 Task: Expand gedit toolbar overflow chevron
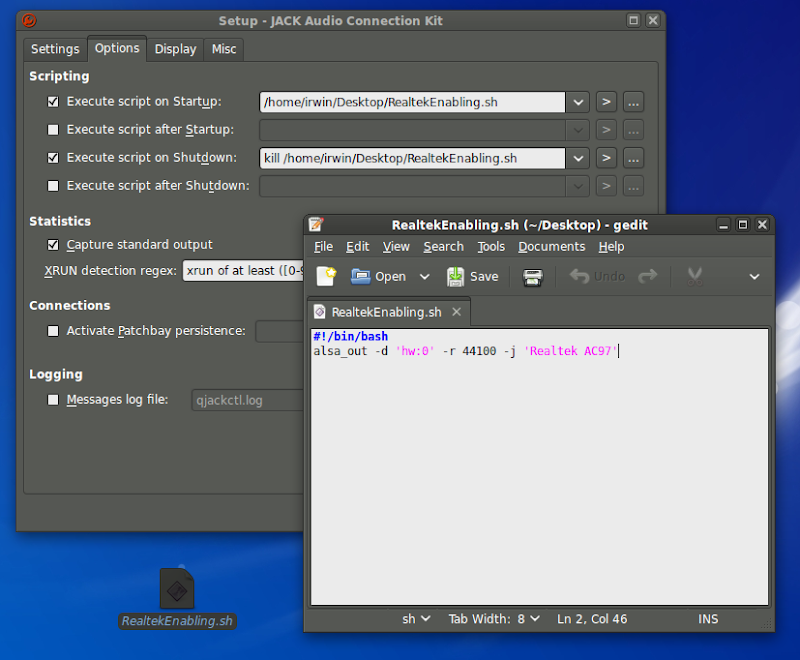(x=755, y=277)
